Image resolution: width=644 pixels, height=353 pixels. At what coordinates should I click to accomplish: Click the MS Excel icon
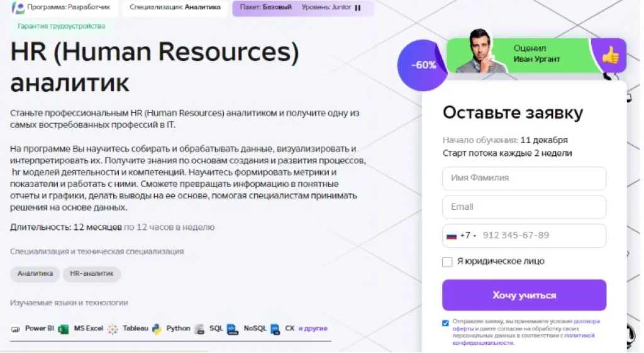(x=64, y=329)
